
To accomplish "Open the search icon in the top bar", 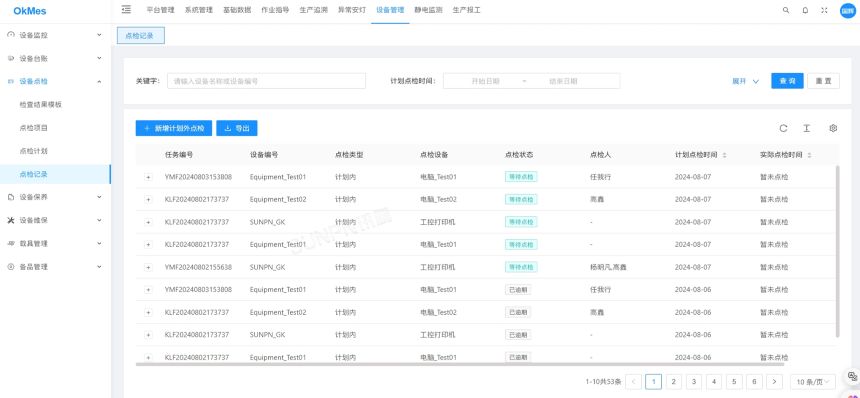I will [x=786, y=10].
